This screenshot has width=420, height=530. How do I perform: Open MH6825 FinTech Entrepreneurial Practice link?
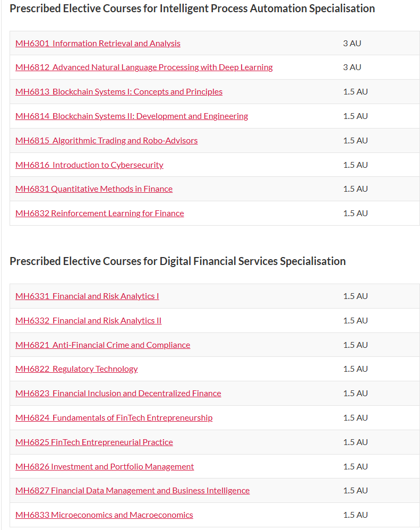point(94,442)
